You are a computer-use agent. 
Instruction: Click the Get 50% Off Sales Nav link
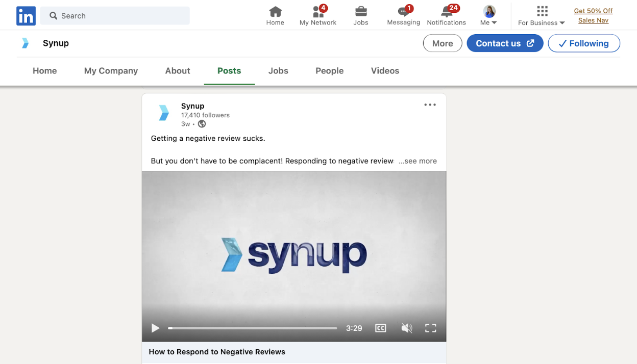tap(593, 16)
